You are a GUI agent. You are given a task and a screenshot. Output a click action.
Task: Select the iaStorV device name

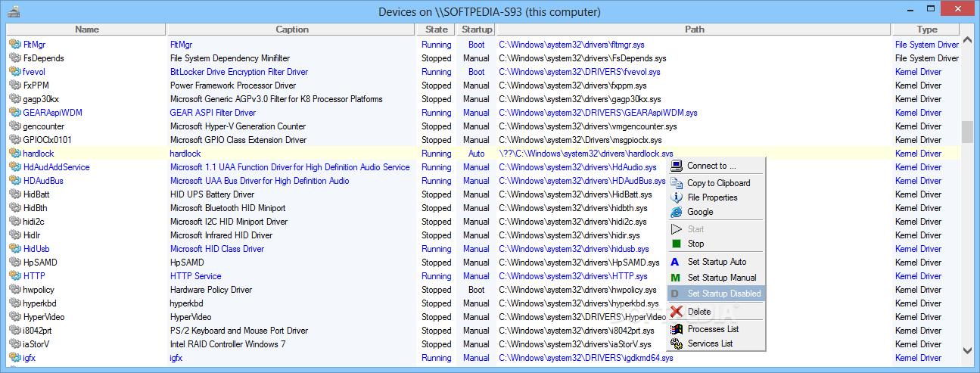coord(36,344)
